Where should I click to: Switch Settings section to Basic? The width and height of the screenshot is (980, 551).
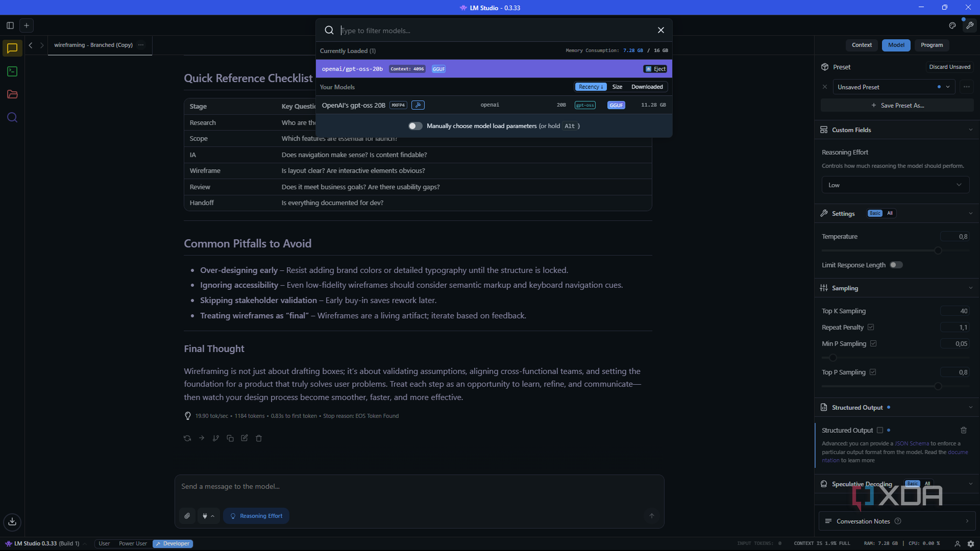pyautogui.click(x=875, y=213)
